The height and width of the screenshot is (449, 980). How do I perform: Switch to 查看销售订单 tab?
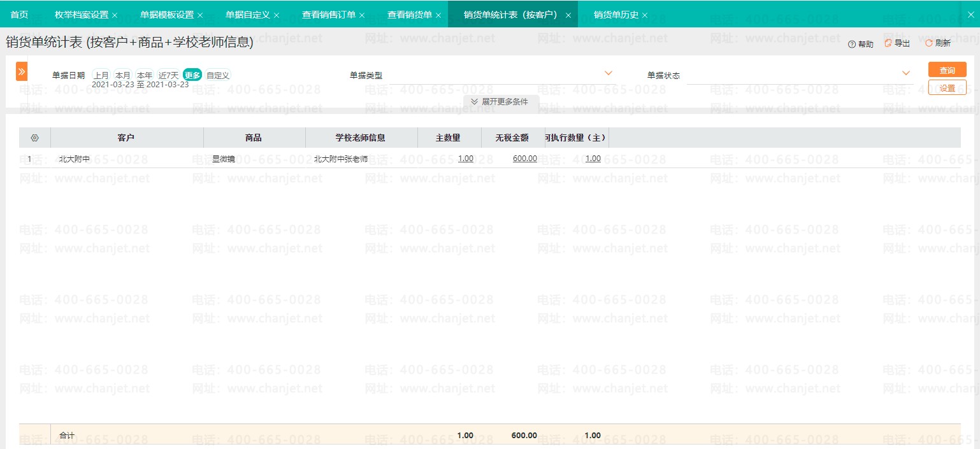tap(329, 14)
